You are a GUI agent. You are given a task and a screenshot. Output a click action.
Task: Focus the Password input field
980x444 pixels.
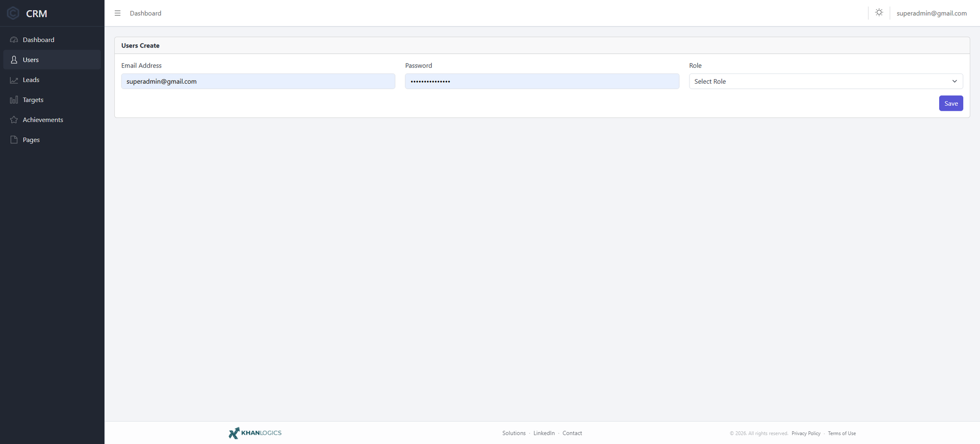point(542,81)
